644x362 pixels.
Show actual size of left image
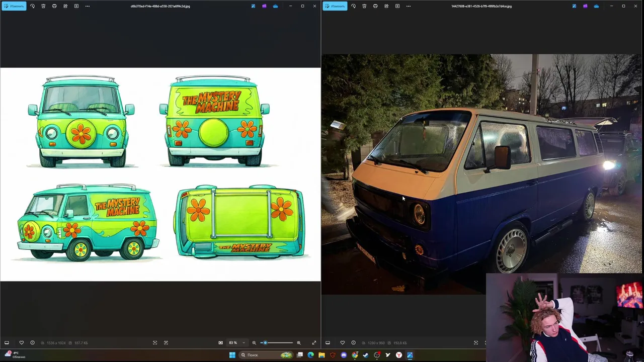point(166,343)
